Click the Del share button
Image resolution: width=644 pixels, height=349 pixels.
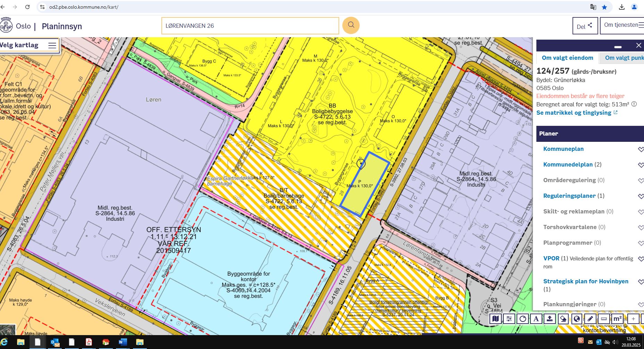click(x=585, y=26)
